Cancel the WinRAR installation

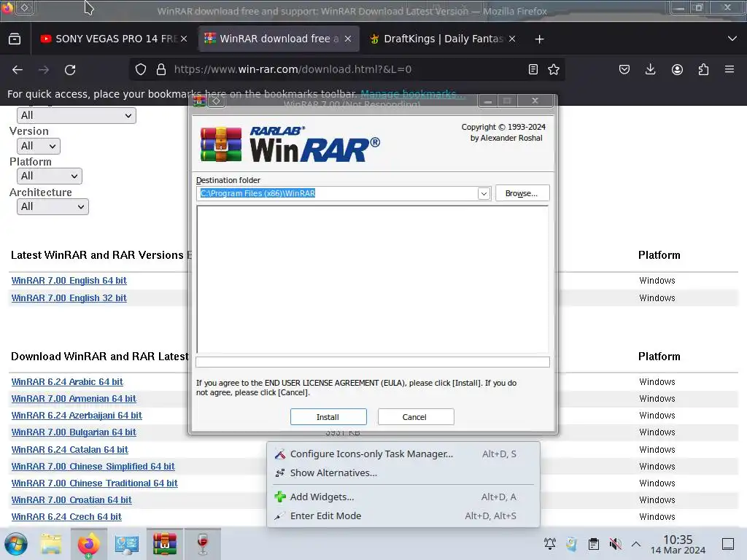[415, 416]
